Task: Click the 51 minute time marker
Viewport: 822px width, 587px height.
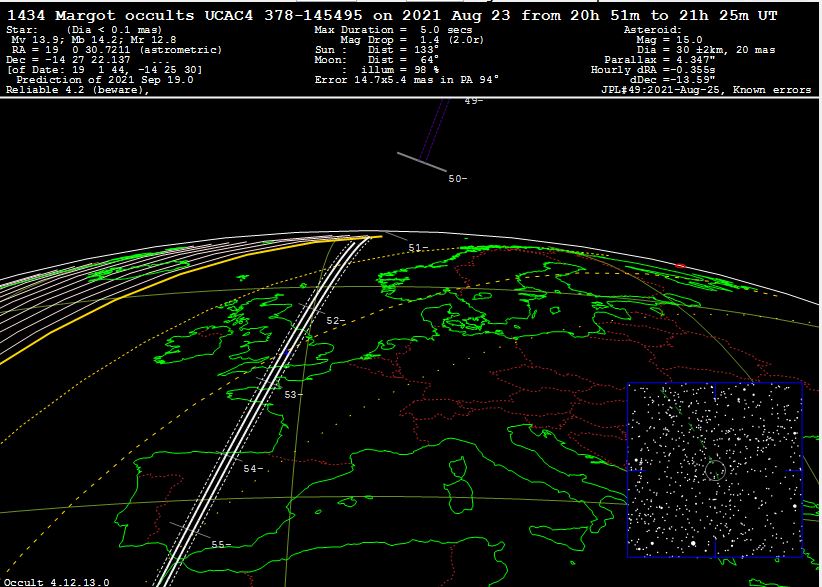Action: (x=418, y=247)
